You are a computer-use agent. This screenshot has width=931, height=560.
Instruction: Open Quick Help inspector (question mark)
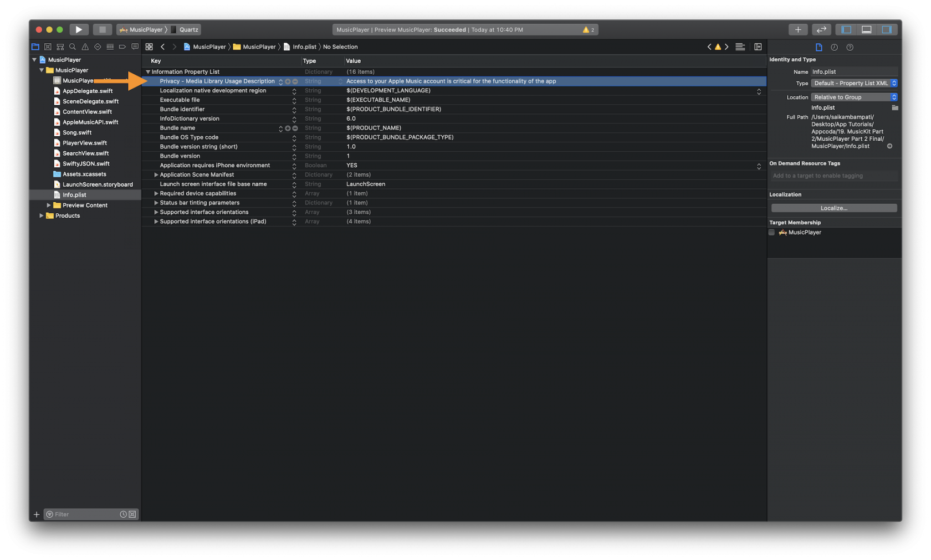[850, 47]
